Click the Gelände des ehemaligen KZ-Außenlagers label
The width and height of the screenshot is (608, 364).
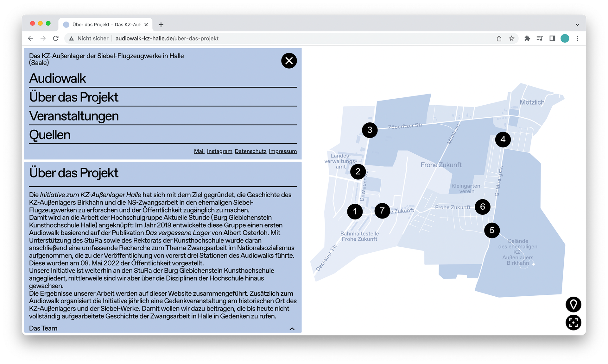click(518, 252)
